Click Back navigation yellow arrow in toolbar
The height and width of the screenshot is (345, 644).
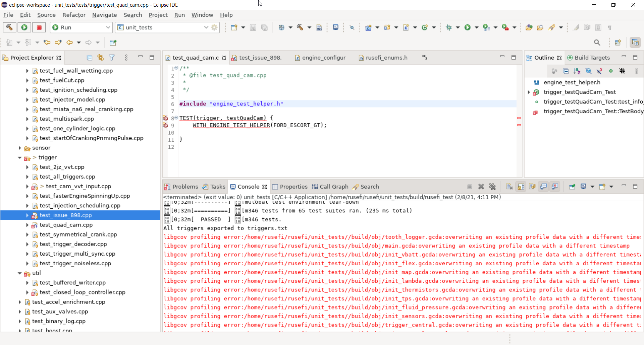pos(69,43)
